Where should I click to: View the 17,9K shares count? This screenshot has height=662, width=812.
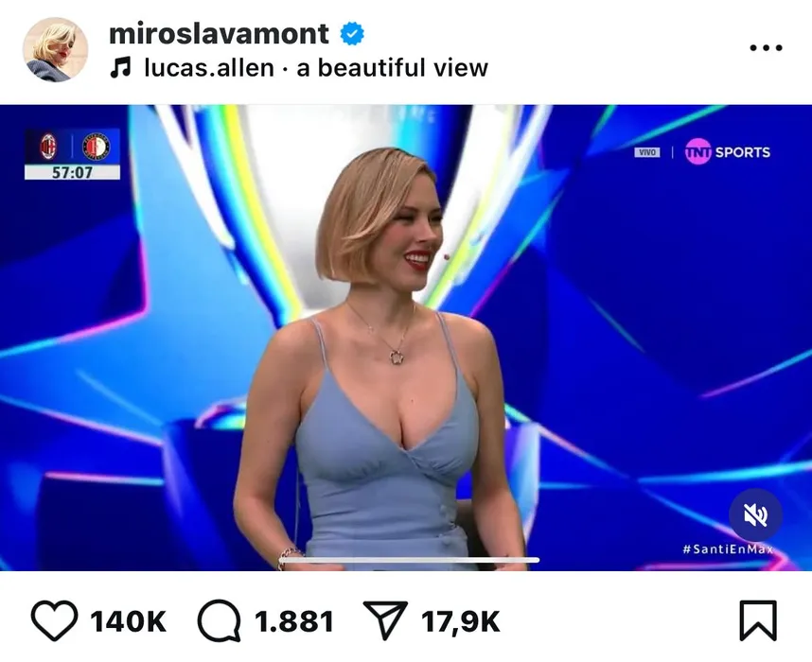coord(461,621)
